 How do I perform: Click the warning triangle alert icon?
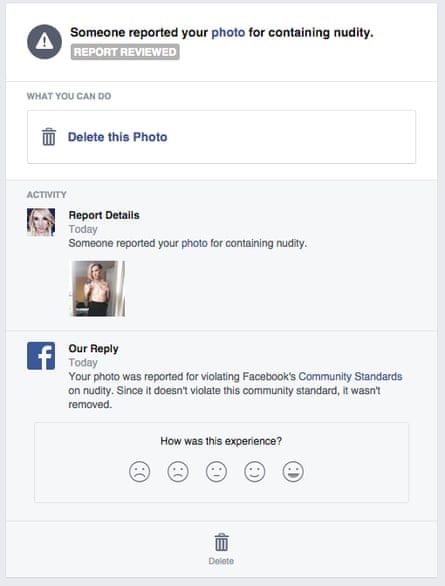(44, 41)
